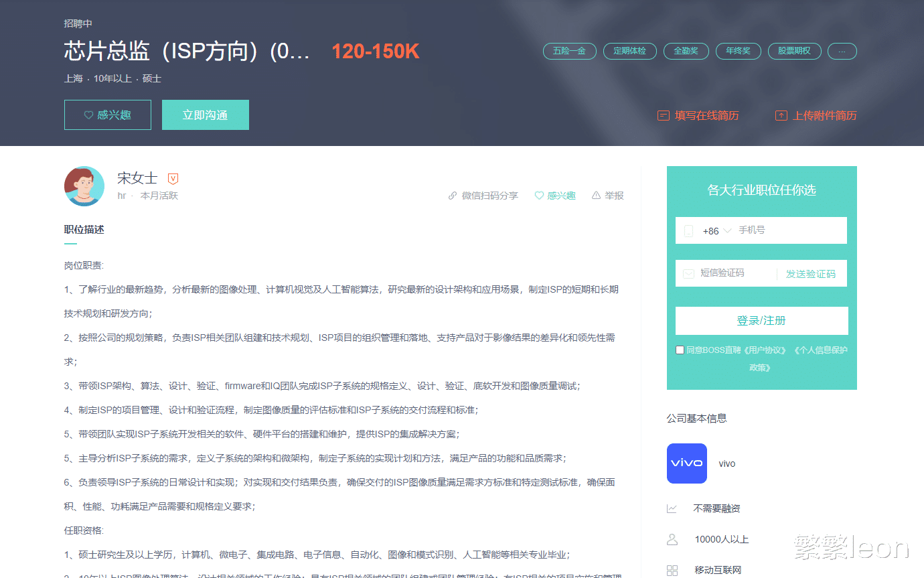Select the 股票期权 benefit tag
The height and width of the screenshot is (578, 924).
794,51
